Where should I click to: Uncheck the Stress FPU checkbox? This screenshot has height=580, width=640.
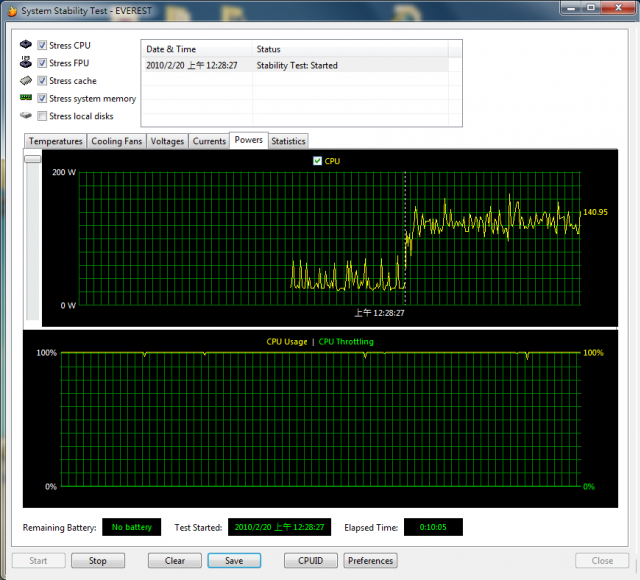click(42, 63)
